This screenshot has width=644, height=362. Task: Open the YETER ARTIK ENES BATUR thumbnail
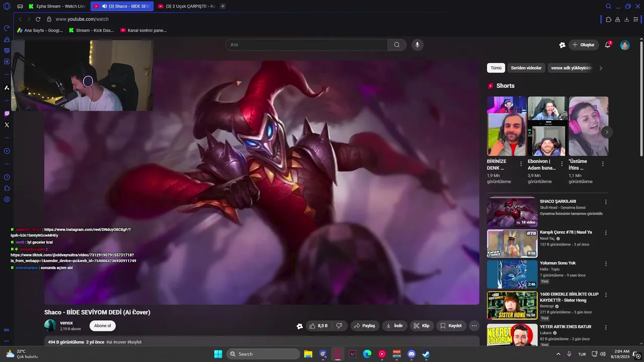(512, 335)
